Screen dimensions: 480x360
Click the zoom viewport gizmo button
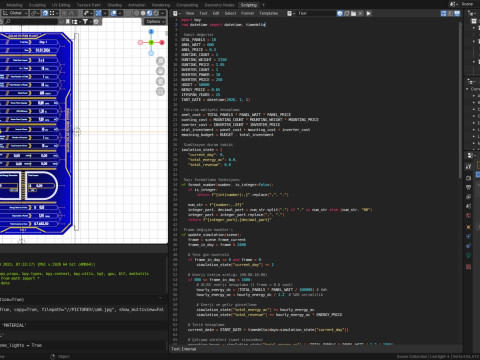[x=161, y=61]
